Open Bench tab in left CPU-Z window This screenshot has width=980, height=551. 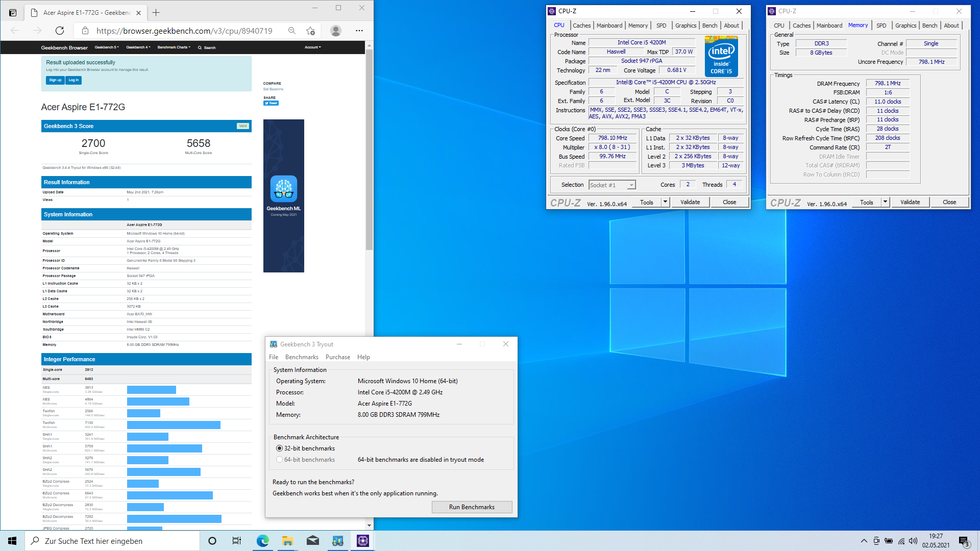point(709,26)
